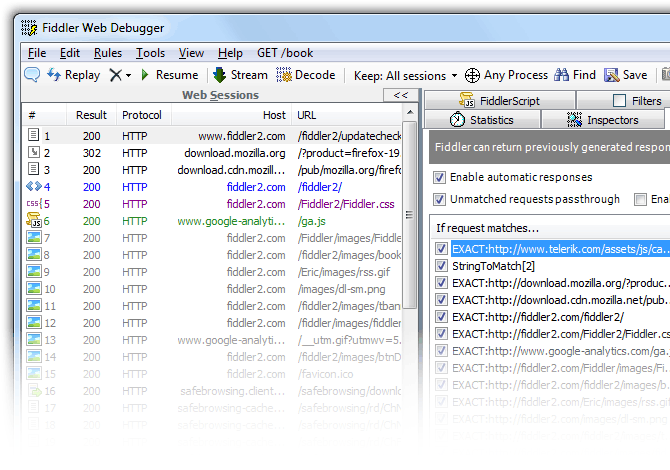Toggle Unmatched requests passthrough checkbox
Image resolution: width=670 pixels, height=470 pixels.
click(439, 199)
